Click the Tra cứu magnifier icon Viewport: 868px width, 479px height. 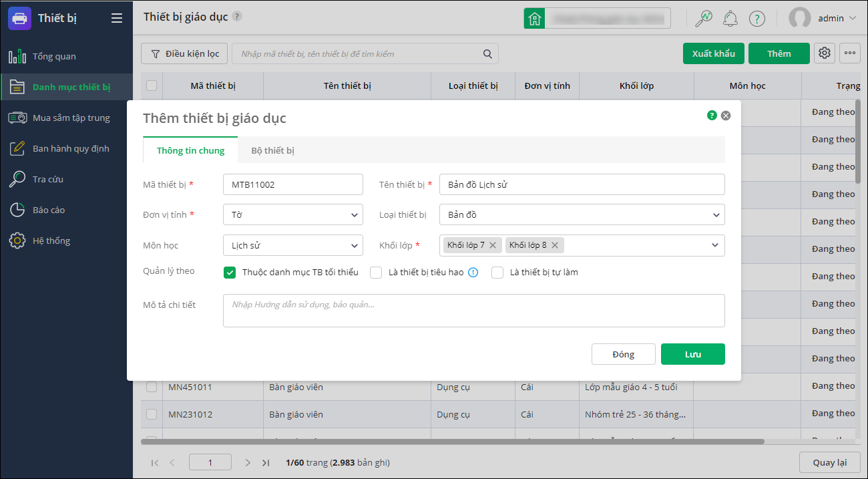pyautogui.click(x=17, y=179)
